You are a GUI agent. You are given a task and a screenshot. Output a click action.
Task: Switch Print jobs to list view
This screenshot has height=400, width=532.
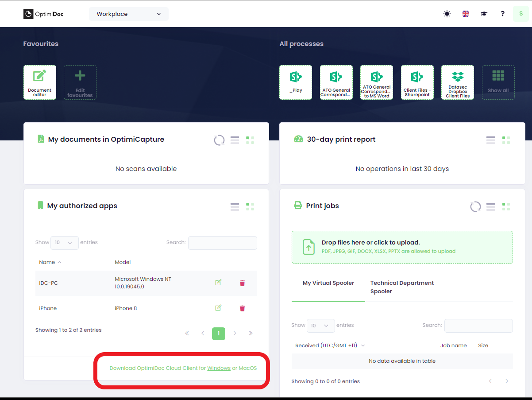coord(491,206)
